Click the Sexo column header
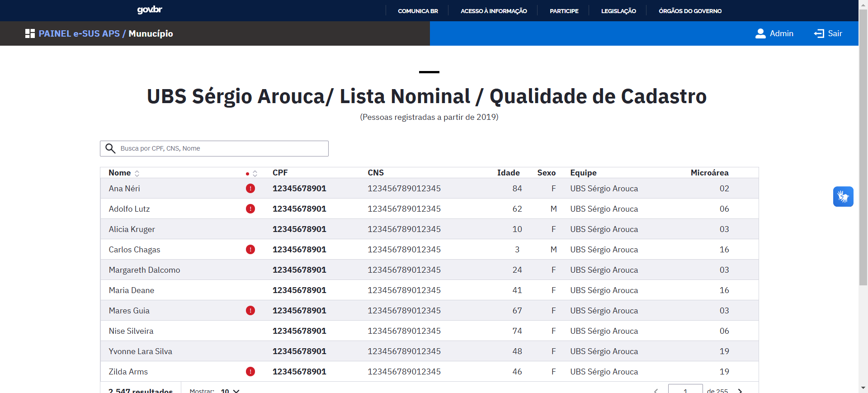The image size is (868, 393). pyautogui.click(x=546, y=173)
